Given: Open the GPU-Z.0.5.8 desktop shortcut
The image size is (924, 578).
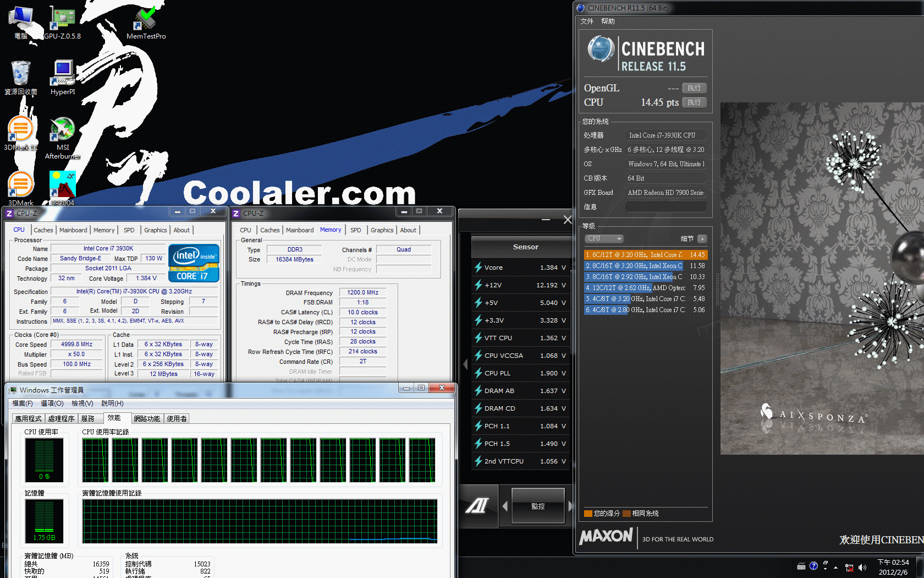Looking at the screenshot, I should 62,22.
